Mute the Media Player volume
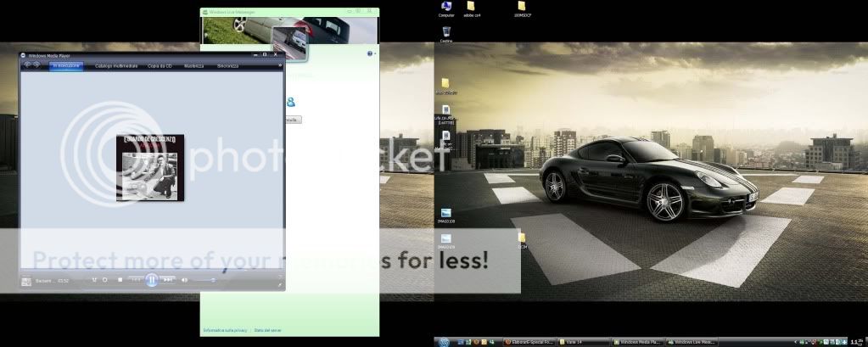Screen dimensions: 868x347 pos(184,280)
